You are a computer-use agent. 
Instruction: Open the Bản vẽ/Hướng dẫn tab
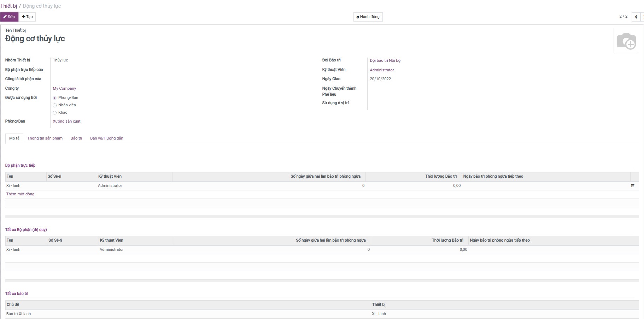pyautogui.click(x=106, y=138)
